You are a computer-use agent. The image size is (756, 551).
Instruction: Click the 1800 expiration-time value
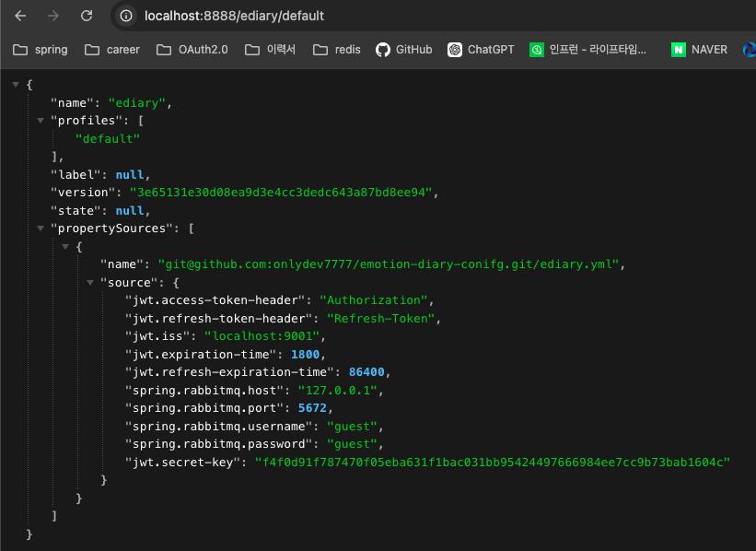(x=305, y=355)
